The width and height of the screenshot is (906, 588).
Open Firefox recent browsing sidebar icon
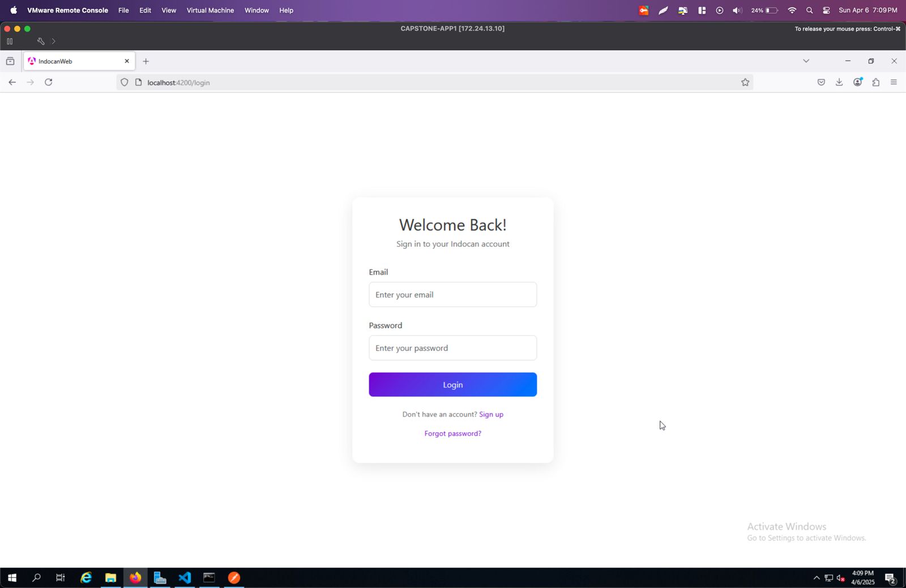[x=10, y=61]
